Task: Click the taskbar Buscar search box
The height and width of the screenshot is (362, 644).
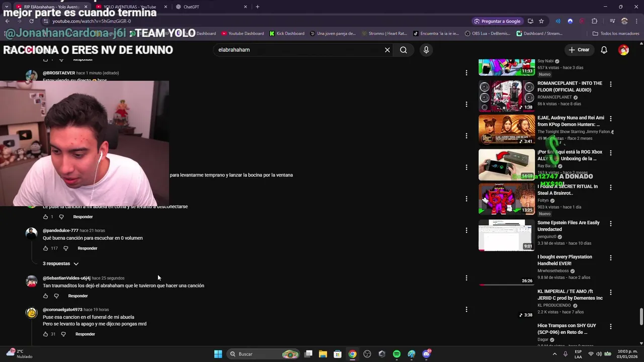Action: 264,354
